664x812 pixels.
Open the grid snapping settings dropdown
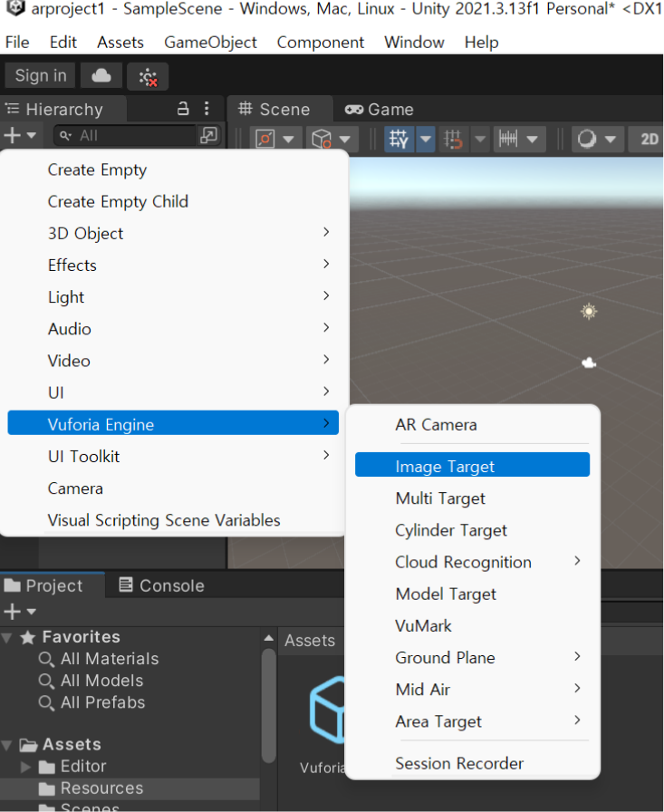(480, 139)
